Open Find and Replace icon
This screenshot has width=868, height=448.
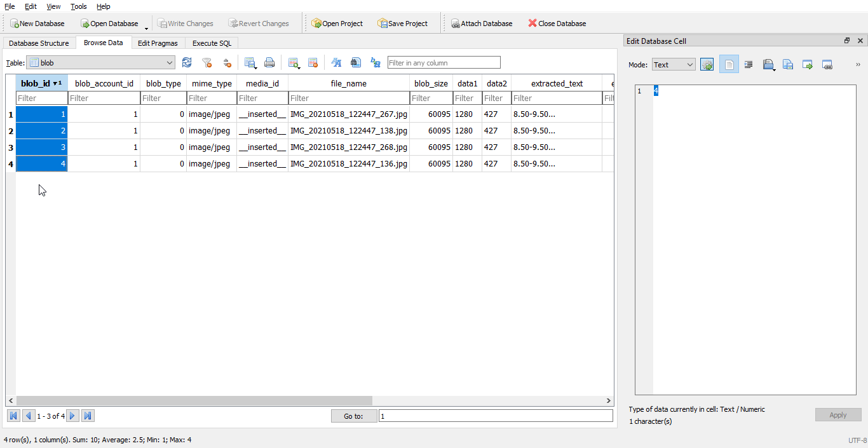point(376,62)
